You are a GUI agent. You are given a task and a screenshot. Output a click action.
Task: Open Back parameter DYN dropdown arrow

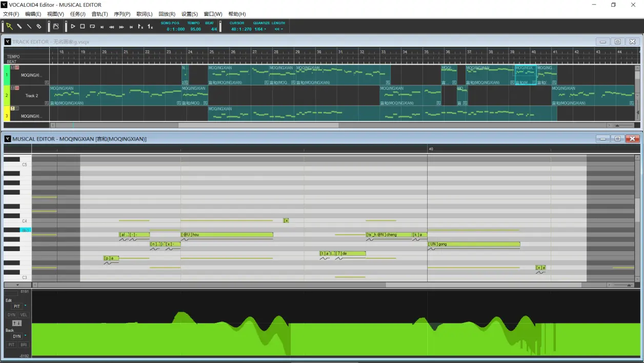point(25,335)
